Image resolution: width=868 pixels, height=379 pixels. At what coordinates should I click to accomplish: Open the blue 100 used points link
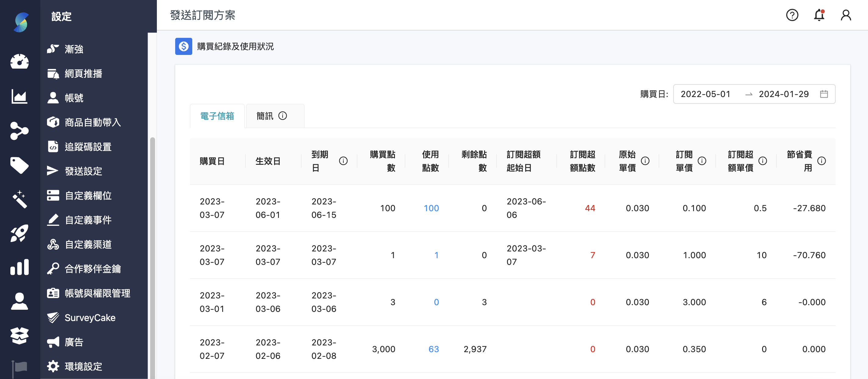pos(431,208)
